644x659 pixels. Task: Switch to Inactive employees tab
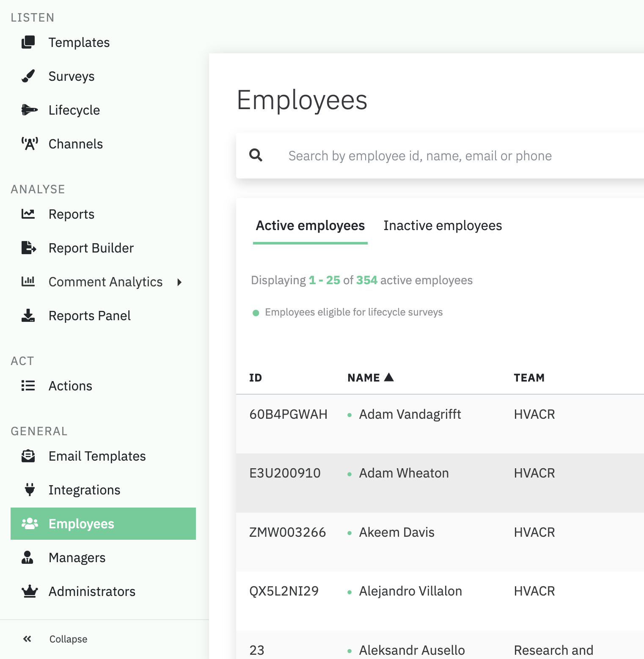pos(443,225)
